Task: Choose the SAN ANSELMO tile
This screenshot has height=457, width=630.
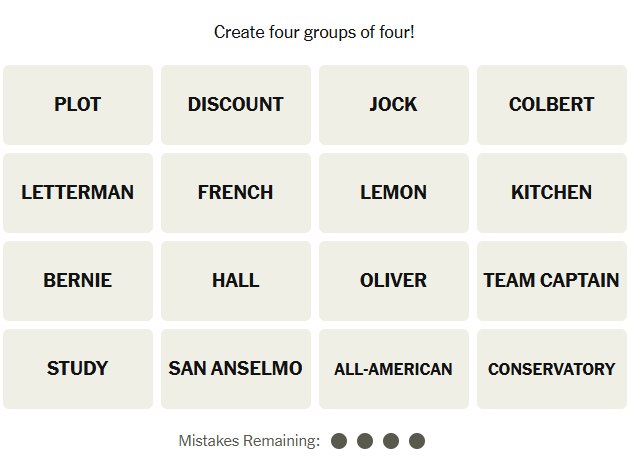Action: coord(236,369)
